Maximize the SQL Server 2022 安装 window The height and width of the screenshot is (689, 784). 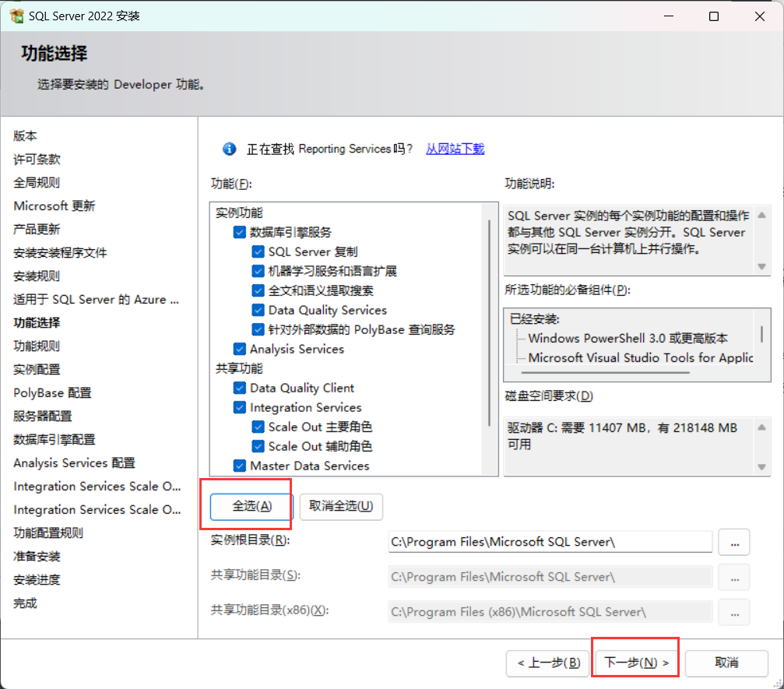[714, 16]
